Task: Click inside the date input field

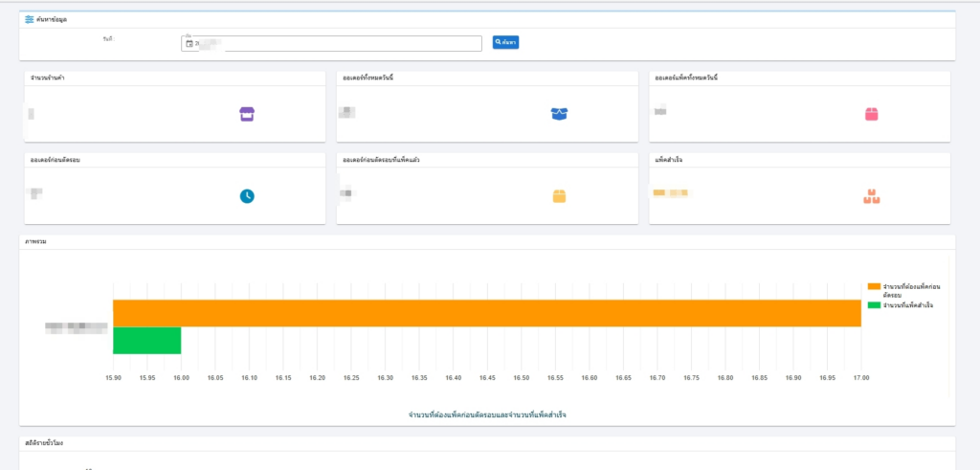Action: click(345, 43)
